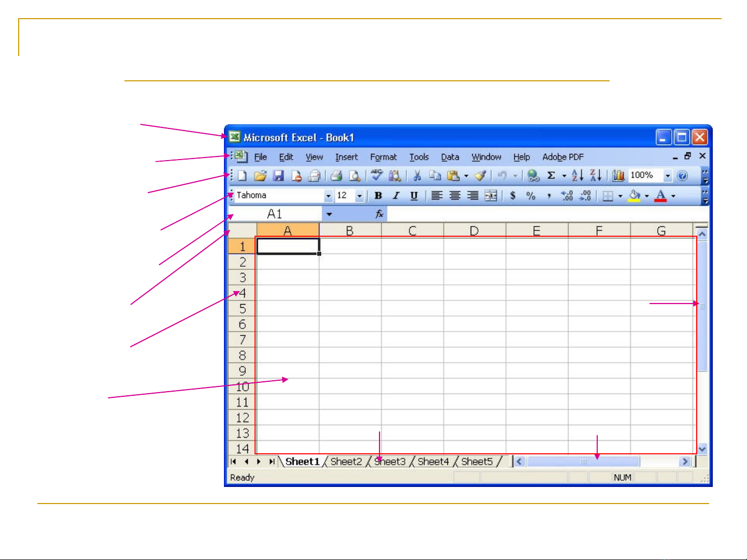Switch to the Sheet2 tab
Viewport: 747px width, 560px height.
[x=346, y=462]
